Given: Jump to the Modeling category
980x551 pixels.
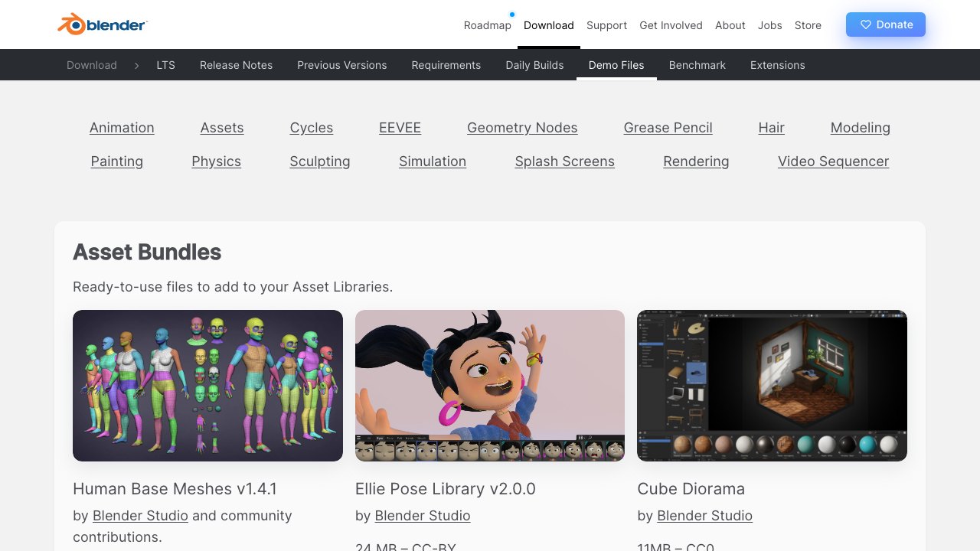Looking at the screenshot, I should (x=860, y=128).
